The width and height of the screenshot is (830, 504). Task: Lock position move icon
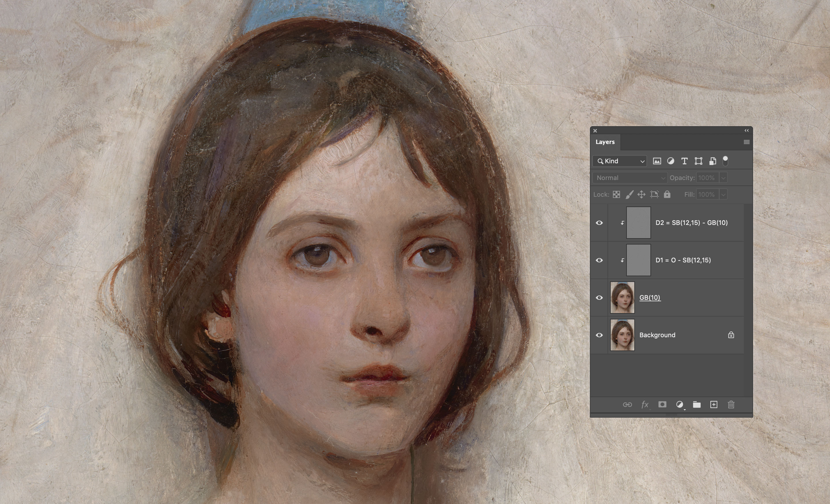coord(641,195)
